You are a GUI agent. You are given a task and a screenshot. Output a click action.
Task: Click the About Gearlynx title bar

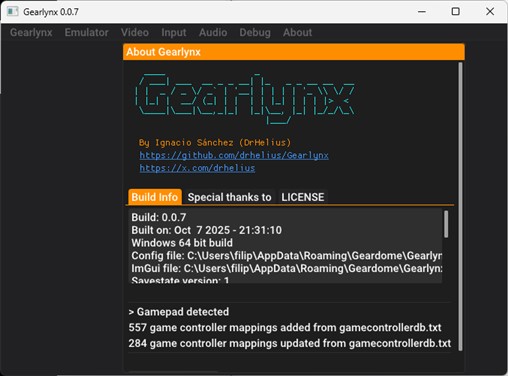click(294, 52)
